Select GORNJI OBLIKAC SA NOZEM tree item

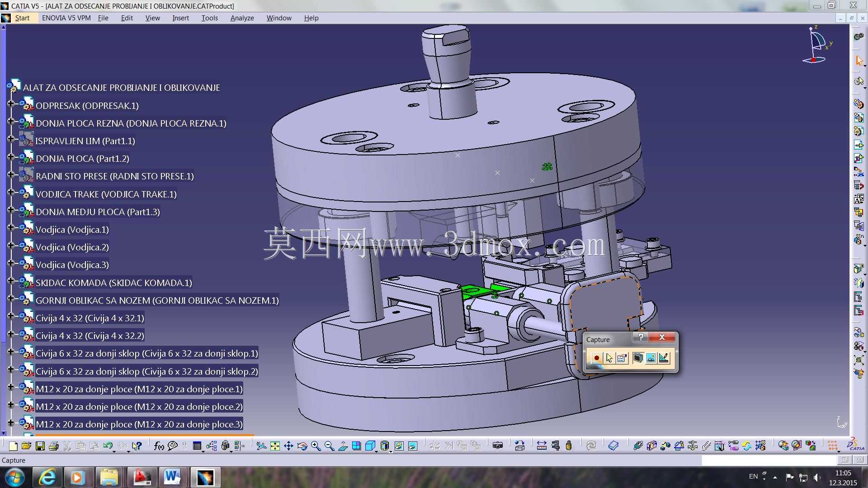coord(157,300)
